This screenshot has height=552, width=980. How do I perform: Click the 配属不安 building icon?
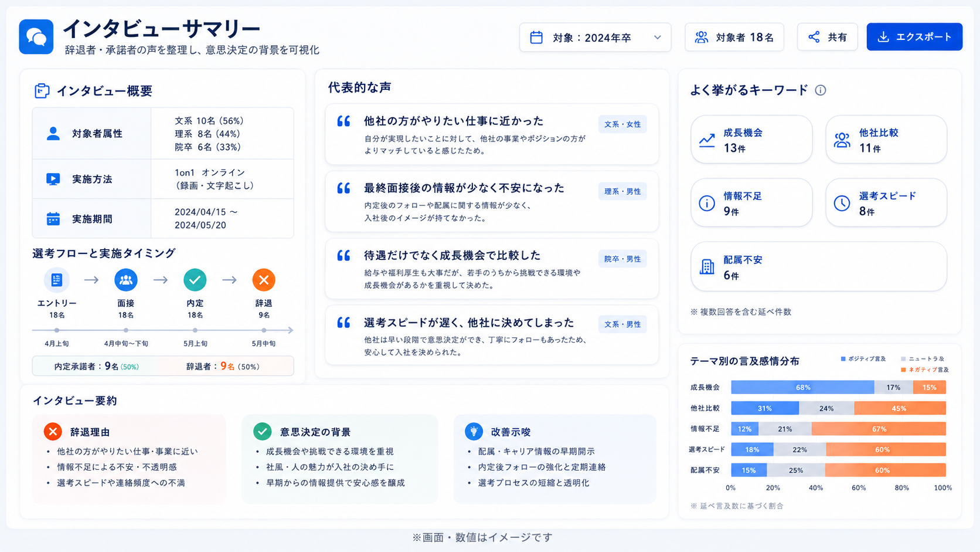click(707, 267)
